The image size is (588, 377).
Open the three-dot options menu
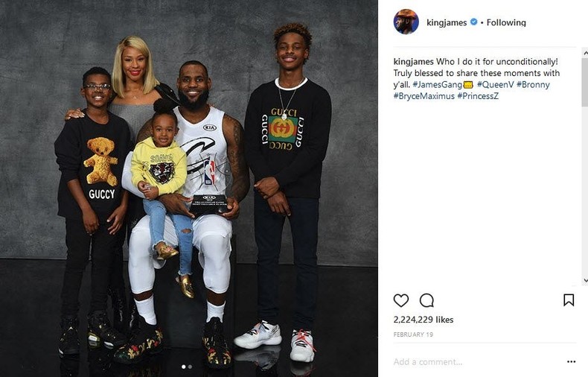coord(571,361)
